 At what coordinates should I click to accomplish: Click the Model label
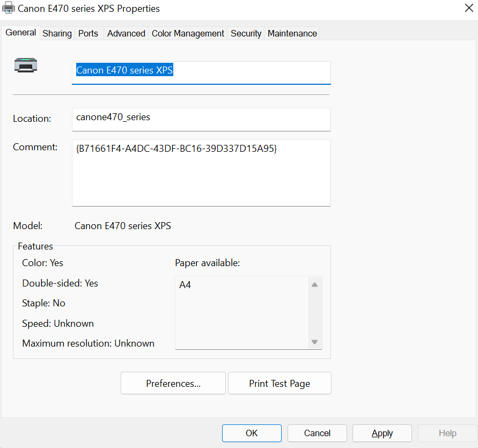pos(28,226)
